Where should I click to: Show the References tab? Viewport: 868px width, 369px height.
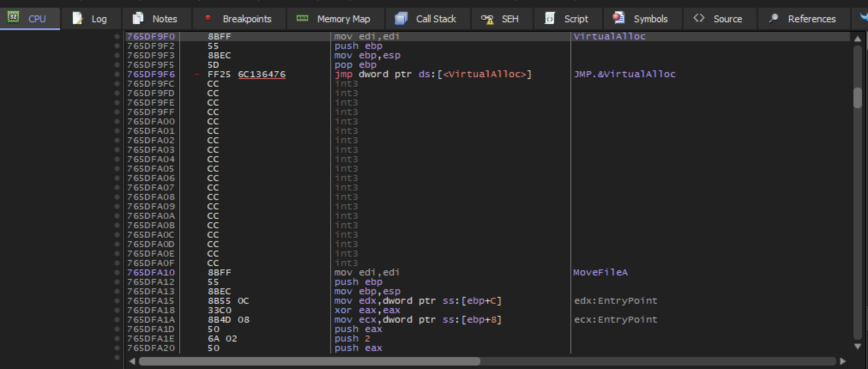click(804, 19)
